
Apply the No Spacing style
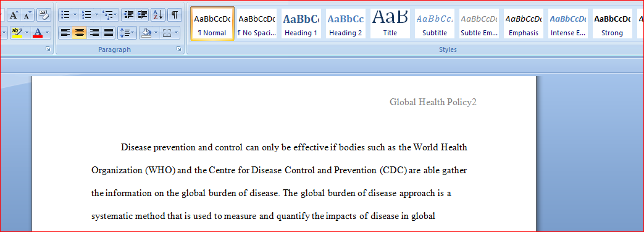click(257, 24)
